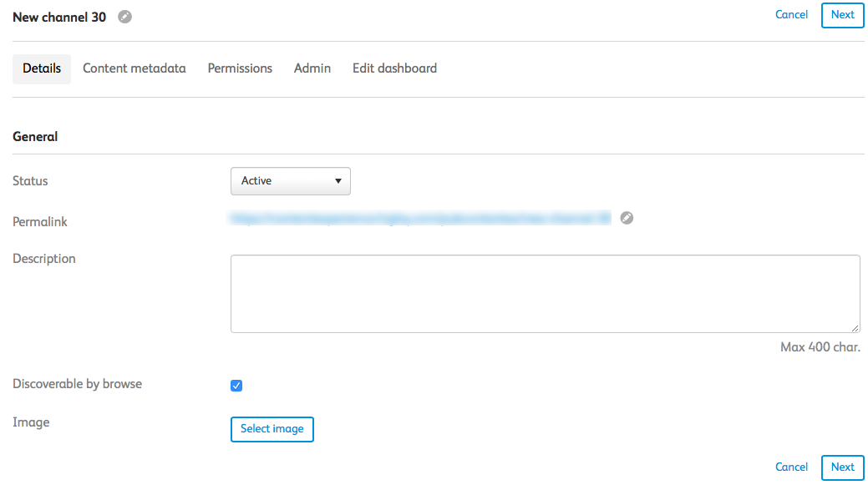Screen dimensions: 868x485
Task: Click the New channel 30 title
Action: tap(59, 17)
